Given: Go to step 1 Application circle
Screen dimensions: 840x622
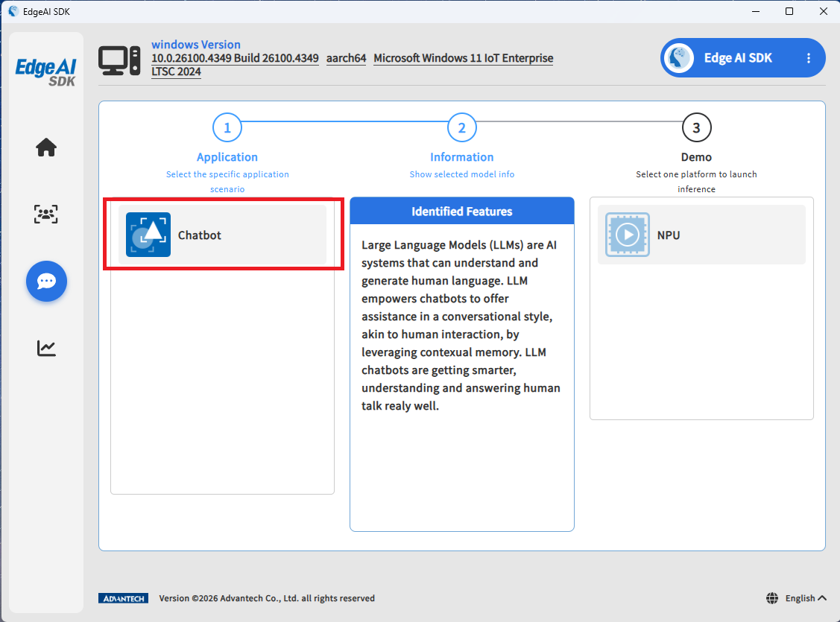Looking at the screenshot, I should pos(227,127).
